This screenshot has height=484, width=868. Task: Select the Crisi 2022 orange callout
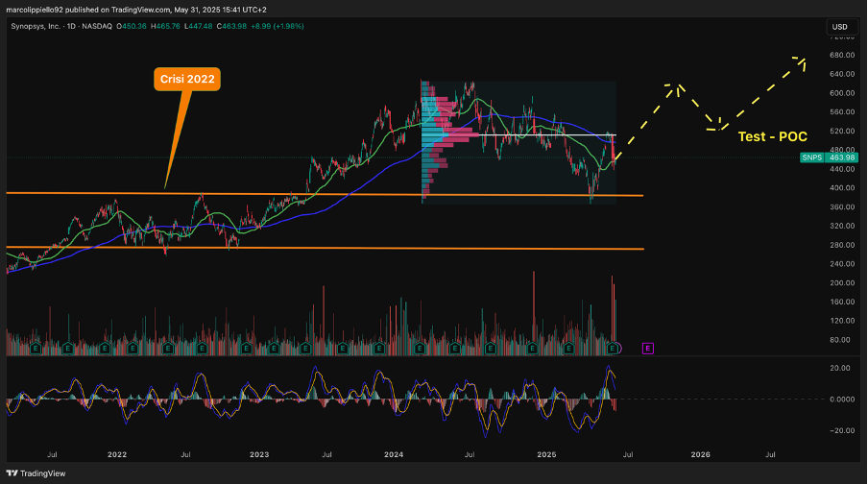(x=187, y=79)
